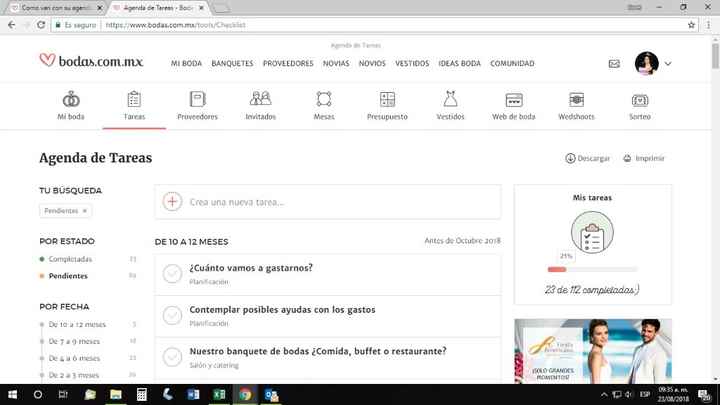The height and width of the screenshot is (405, 720).
Task: Complete the 'Nuestro banquete de bodas' task
Action: [172, 357]
